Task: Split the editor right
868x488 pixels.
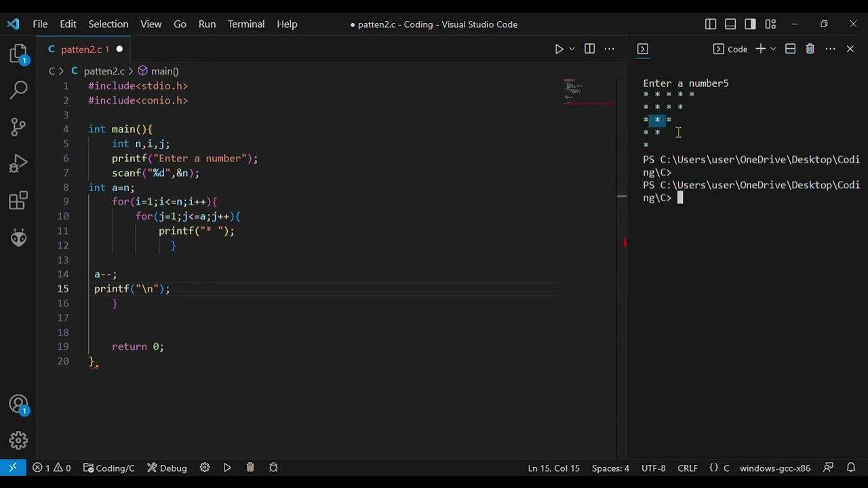Action: (x=589, y=49)
